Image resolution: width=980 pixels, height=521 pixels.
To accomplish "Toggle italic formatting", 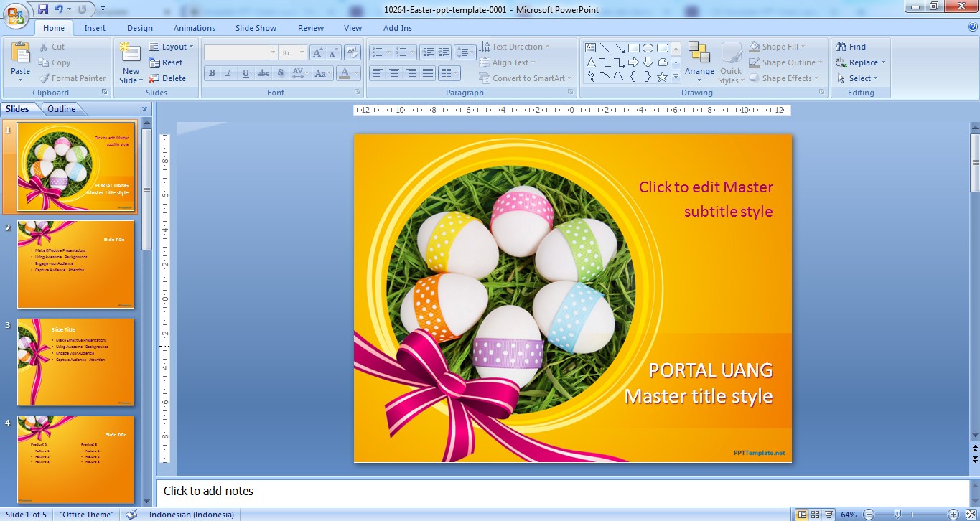I will (x=228, y=72).
